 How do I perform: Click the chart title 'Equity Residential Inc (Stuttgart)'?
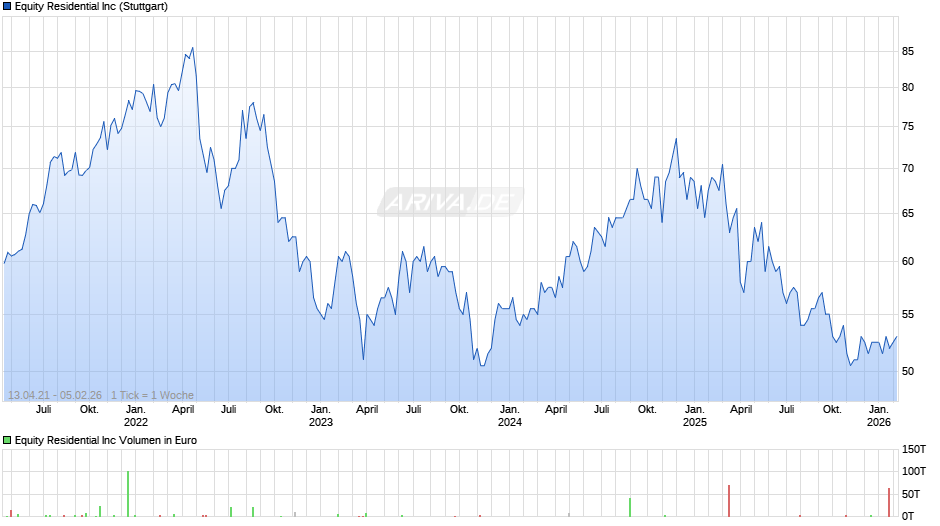pyautogui.click(x=91, y=7)
